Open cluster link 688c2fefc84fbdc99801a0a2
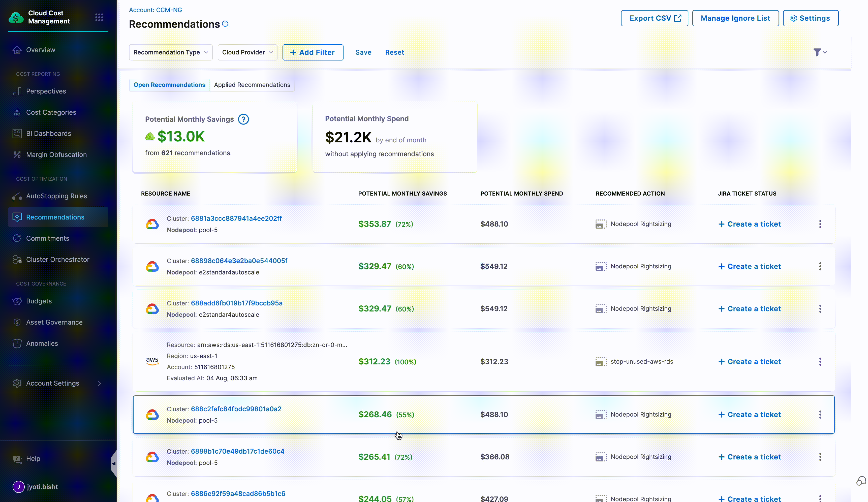 236,409
